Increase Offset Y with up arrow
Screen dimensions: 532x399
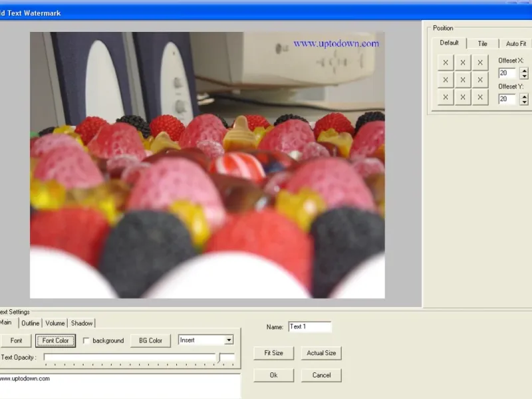[x=525, y=96]
